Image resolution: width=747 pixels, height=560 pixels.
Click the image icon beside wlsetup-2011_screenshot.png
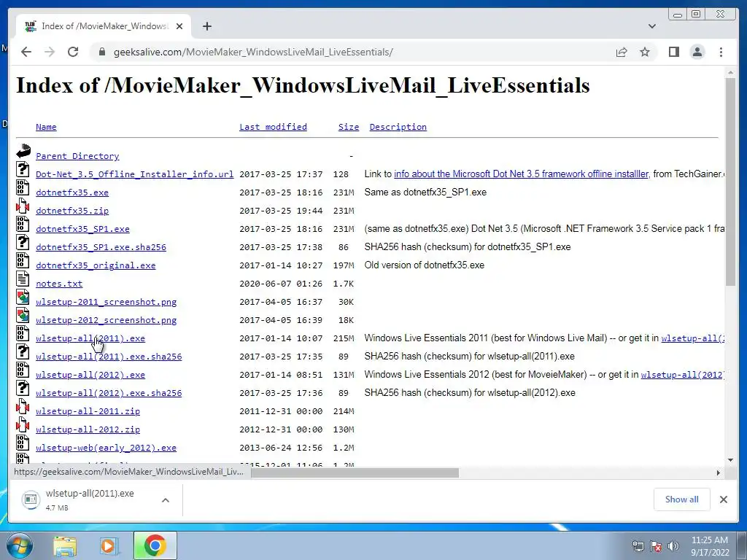click(x=23, y=297)
